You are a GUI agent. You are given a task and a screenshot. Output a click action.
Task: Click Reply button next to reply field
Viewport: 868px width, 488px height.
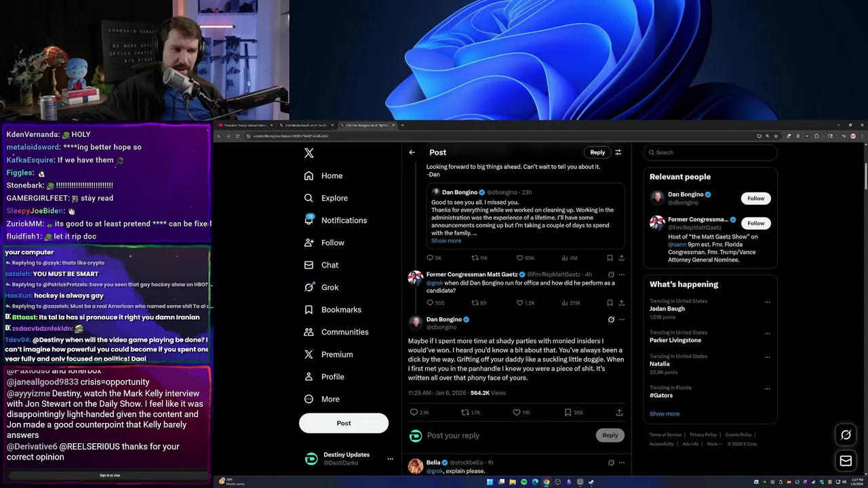610,435
